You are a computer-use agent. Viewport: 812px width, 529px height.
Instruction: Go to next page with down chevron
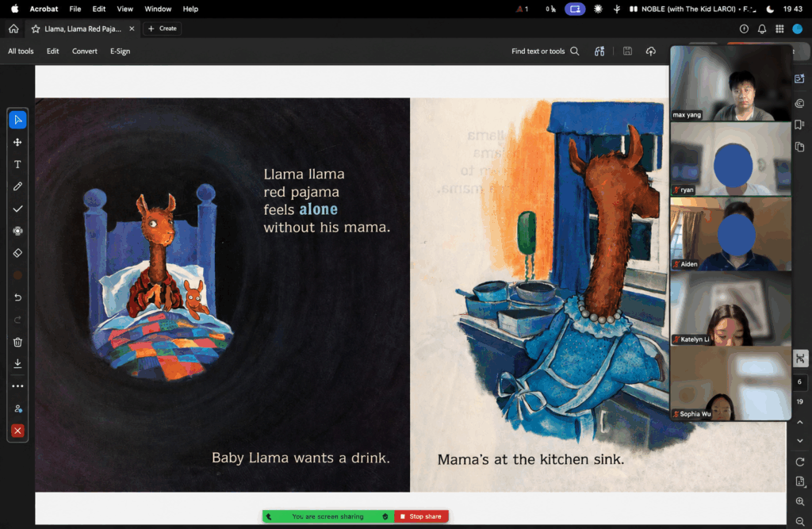pyautogui.click(x=800, y=441)
